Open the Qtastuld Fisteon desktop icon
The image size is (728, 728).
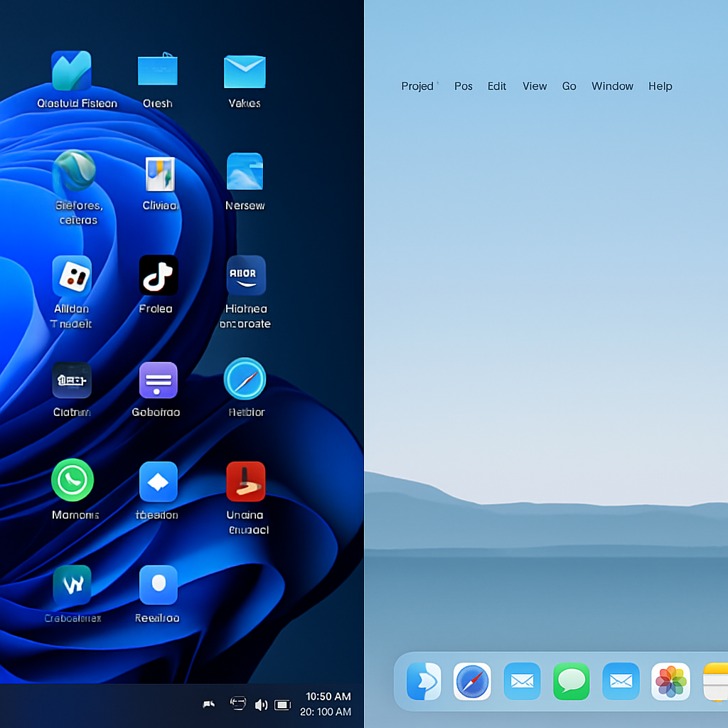coord(72,70)
